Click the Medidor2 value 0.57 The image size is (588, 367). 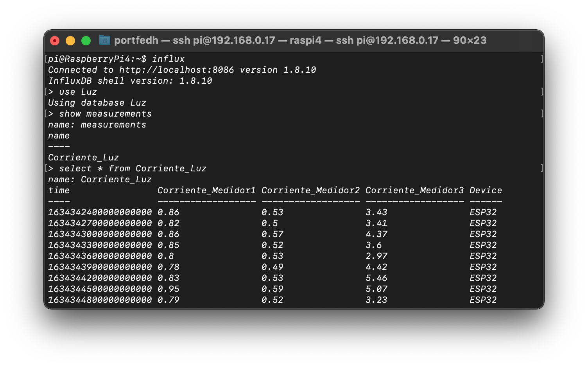(272, 234)
